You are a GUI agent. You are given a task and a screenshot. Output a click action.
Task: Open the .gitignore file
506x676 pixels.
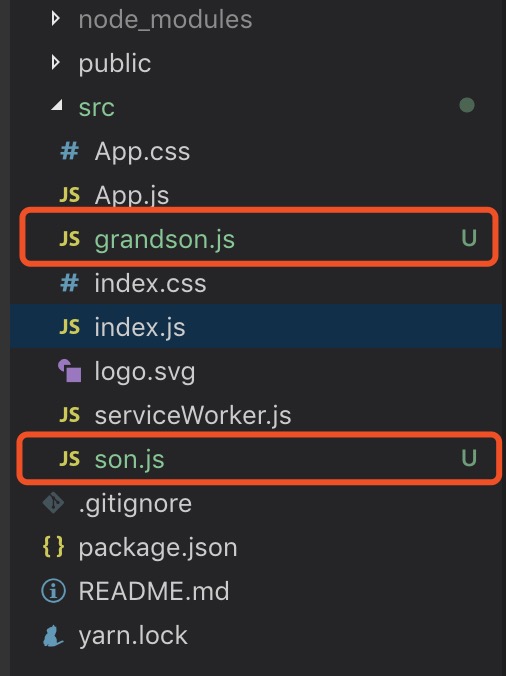point(135,504)
